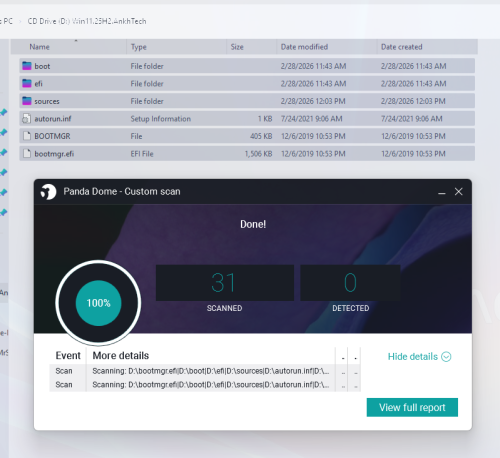500x458 pixels.
Task: Select the BOOTMGR file name
Action: click(x=52, y=136)
